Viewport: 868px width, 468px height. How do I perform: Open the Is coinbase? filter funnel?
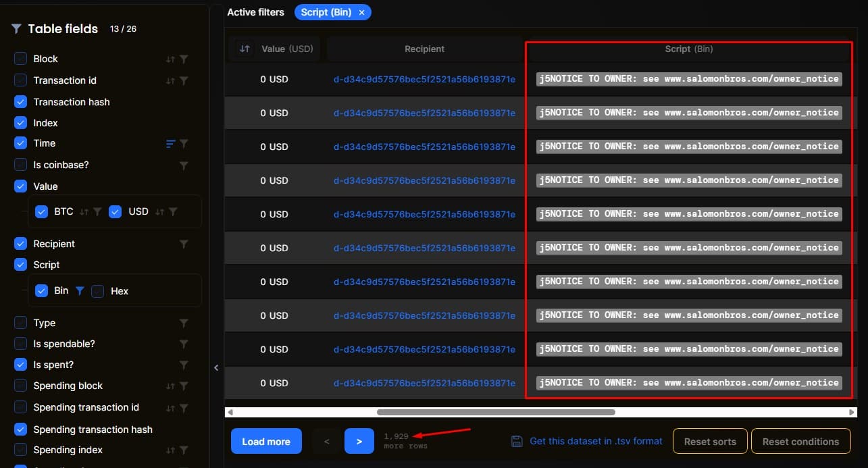pyautogui.click(x=184, y=165)
